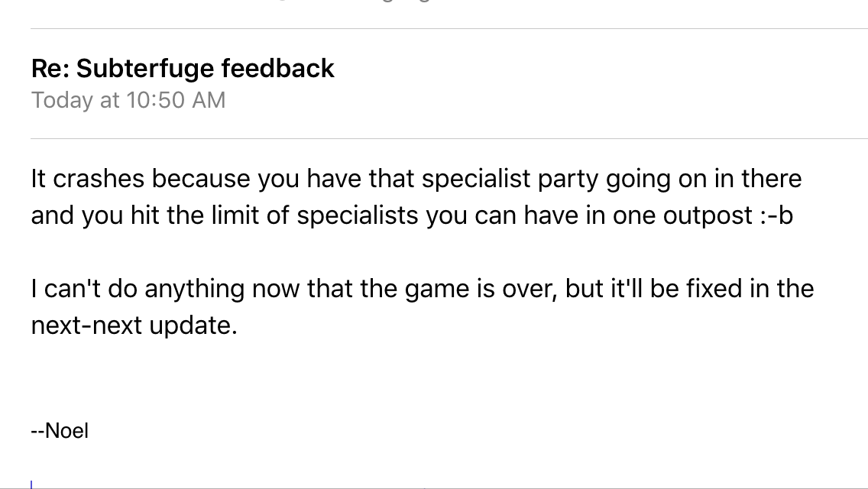868x489 pixels.
Task: Click the 'Re: Subterfuge feedback' subject line
Action: click(x=183, y=70)
